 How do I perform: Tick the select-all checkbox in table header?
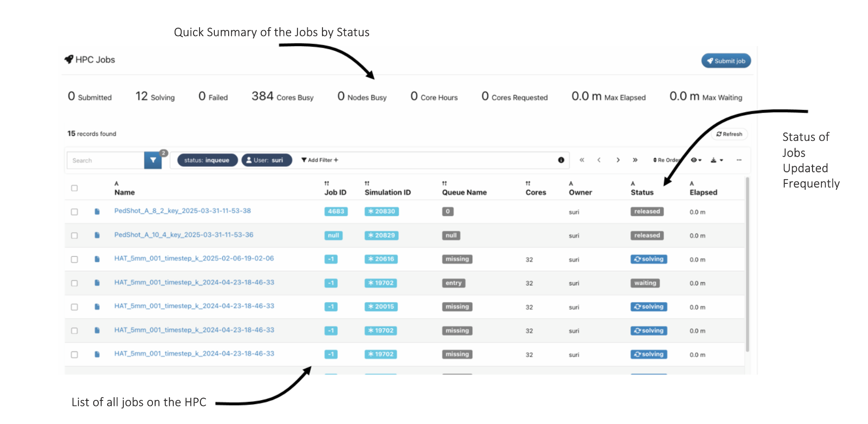74,188
